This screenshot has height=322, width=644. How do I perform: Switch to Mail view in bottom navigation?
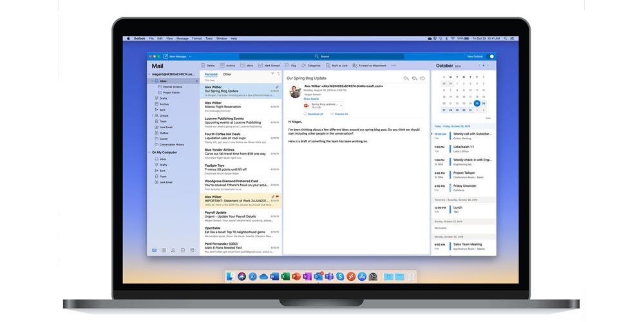point(155,250)
